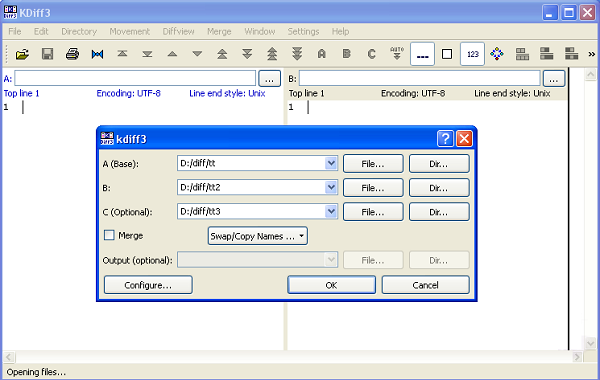The image size is (600, 380).
Task: Click the B path input field
Action: [x=419, y=78]
